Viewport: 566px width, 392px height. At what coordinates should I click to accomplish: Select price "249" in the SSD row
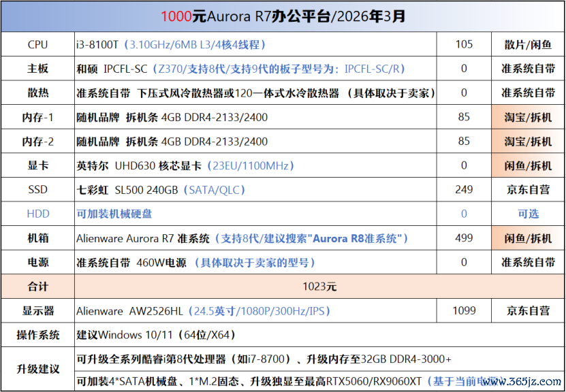(464, 189)
